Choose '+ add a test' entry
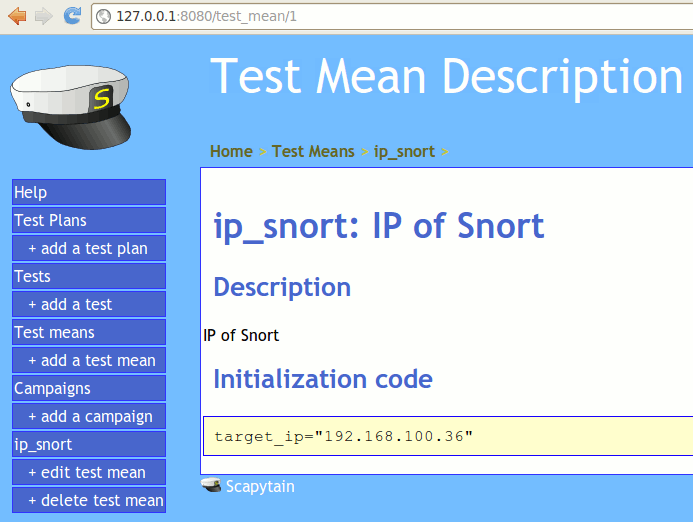The height and width of the screenshot is (522, 693). tap(88, 304)
